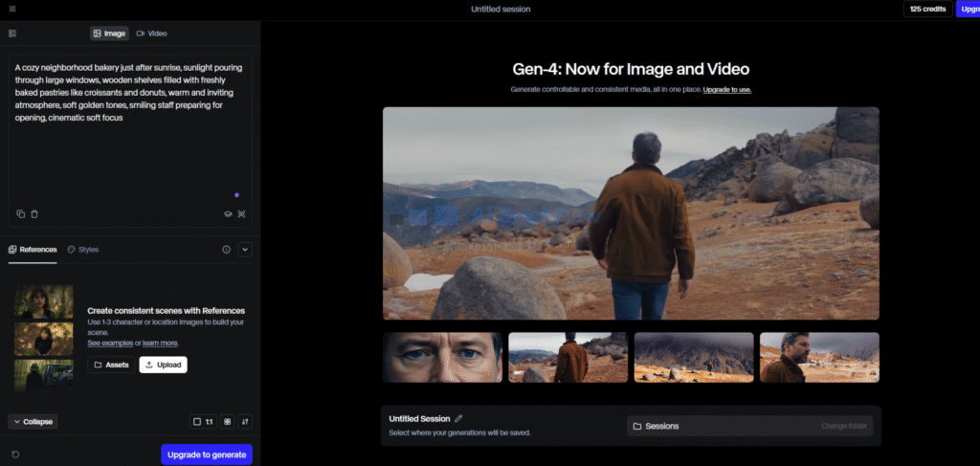The image size is (980, 466).
Task: Open the 125 credits button
Action: click(x=928, y=9)
